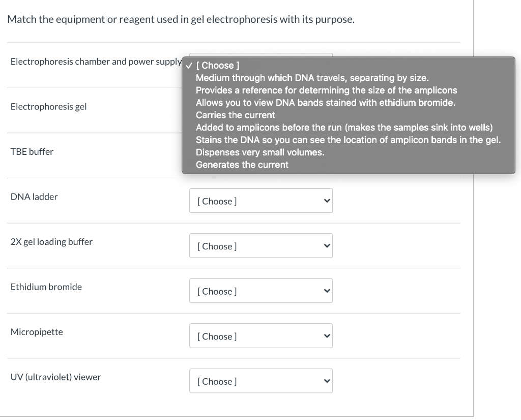Open the Micropipette dropdown
Image resolution: width=521 pixels, height=420 pixels.
(261, 336)
